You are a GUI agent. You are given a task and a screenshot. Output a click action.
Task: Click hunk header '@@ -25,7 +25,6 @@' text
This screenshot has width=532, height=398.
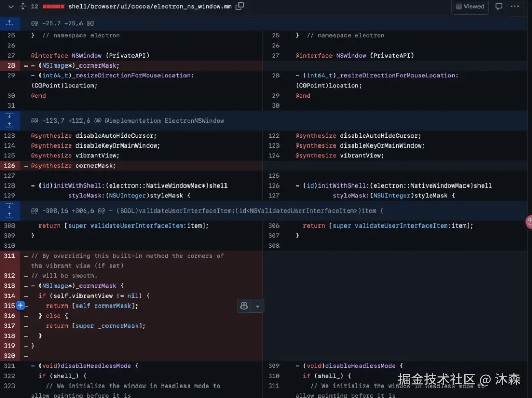[x=62, y=23]
